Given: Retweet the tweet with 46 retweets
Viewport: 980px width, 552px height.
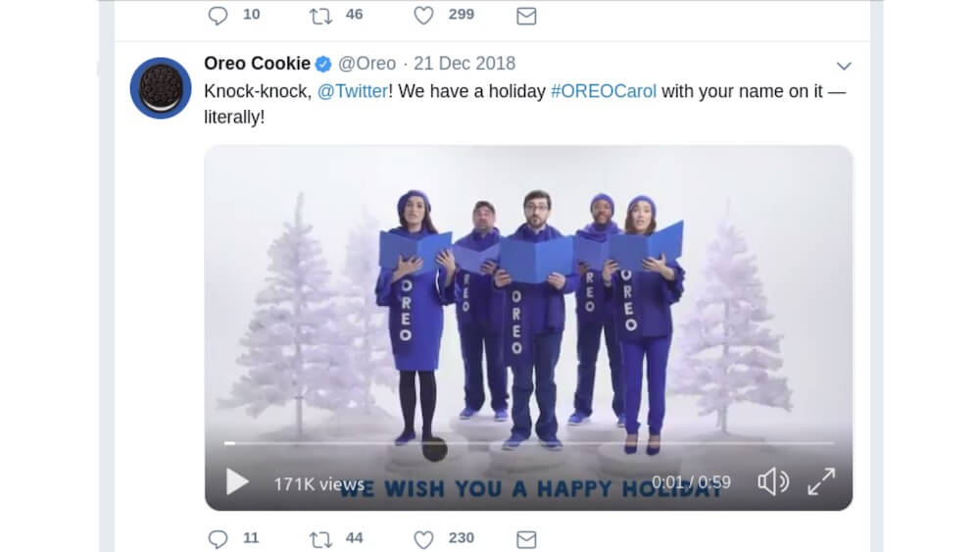Looking at the screenshot, I should point(320,16).
